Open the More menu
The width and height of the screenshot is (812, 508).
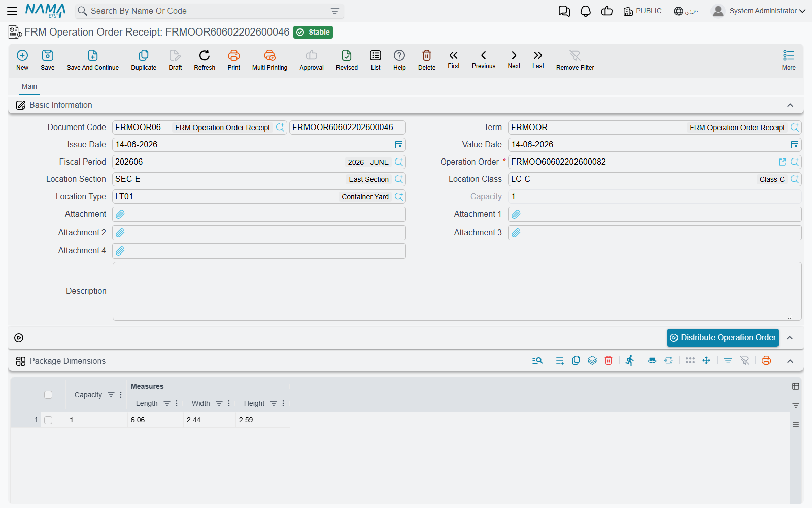789,60
